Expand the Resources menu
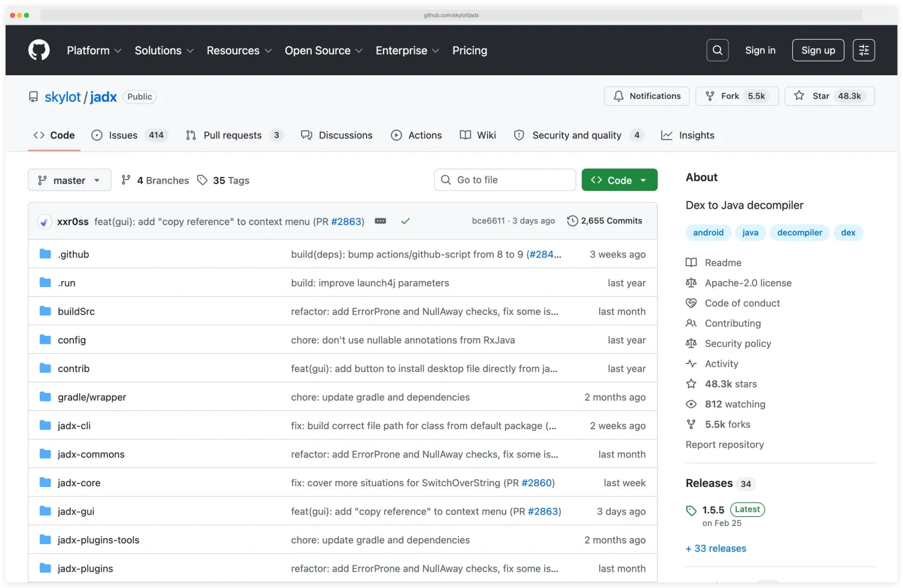The height and width of the screenshot is (588, 903). (x=239, y=51)
